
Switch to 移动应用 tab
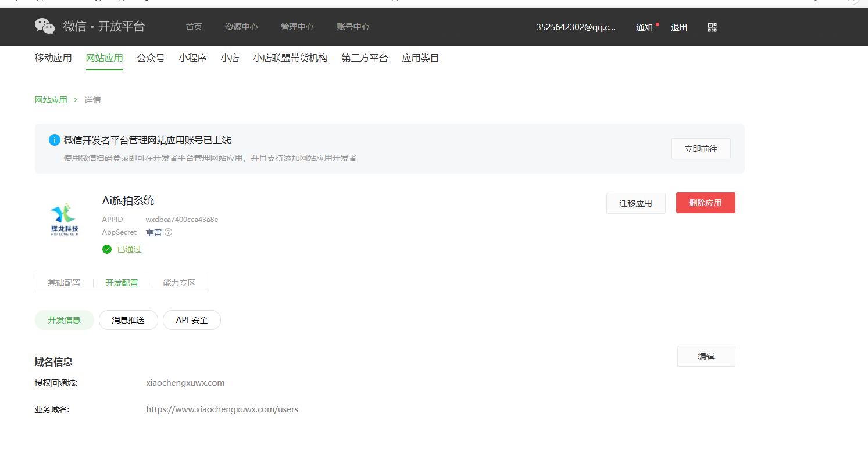click(x=53, y=58)
